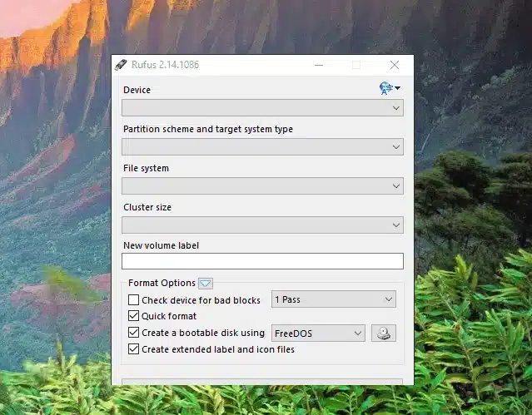
Task: Open the FreeDOS boot type dropdown
Action: click(x=318, y=333)
